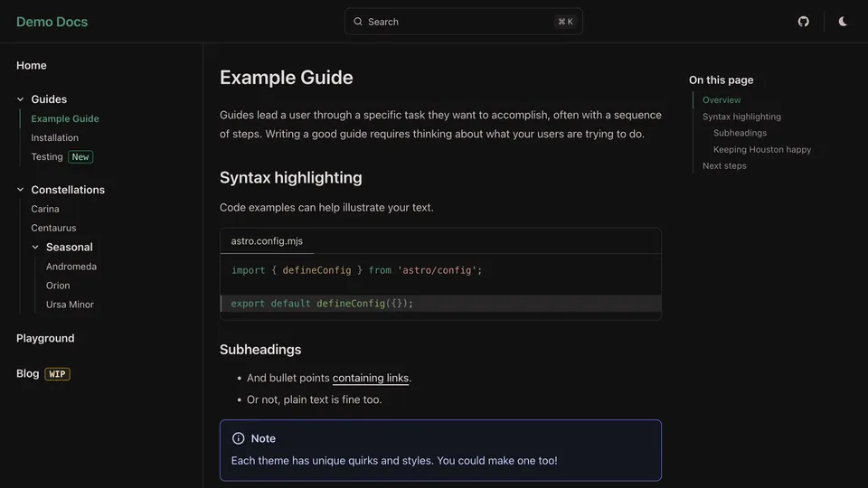
Task: Select the astro.config.mjs code tab
Action: coord(267,241)
